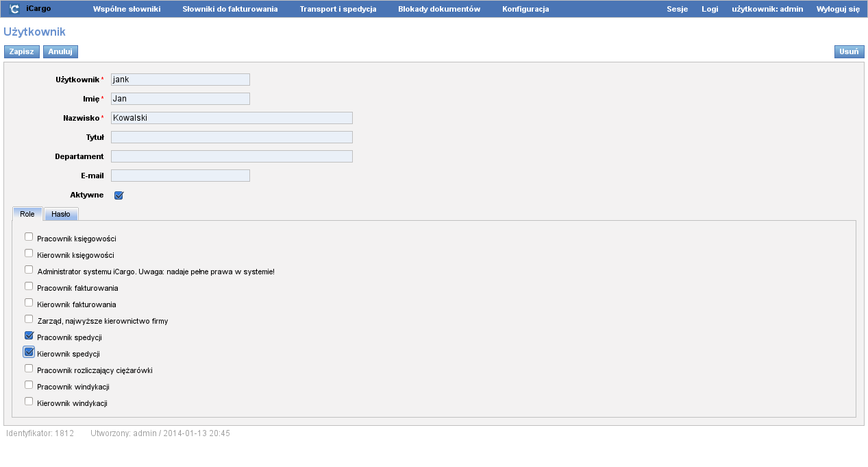
Task: Click the iCargo logo icon
Action: point(15,9)
